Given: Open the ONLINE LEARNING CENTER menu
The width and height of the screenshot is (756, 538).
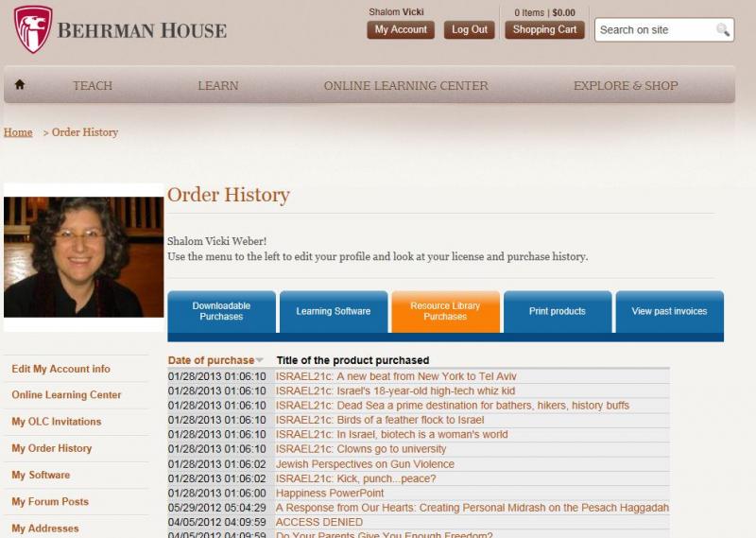Looking at the screenshot, I should [x=406, y=86].
